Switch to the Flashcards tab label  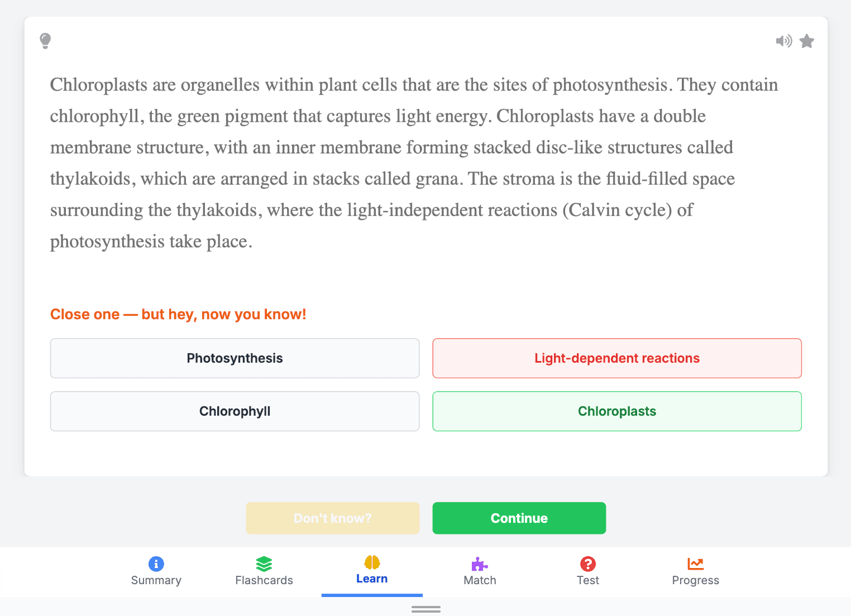(264, 580)
